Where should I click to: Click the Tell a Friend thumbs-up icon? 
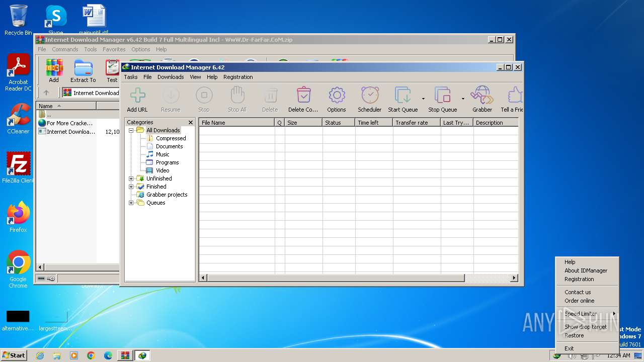coord(514,95)
